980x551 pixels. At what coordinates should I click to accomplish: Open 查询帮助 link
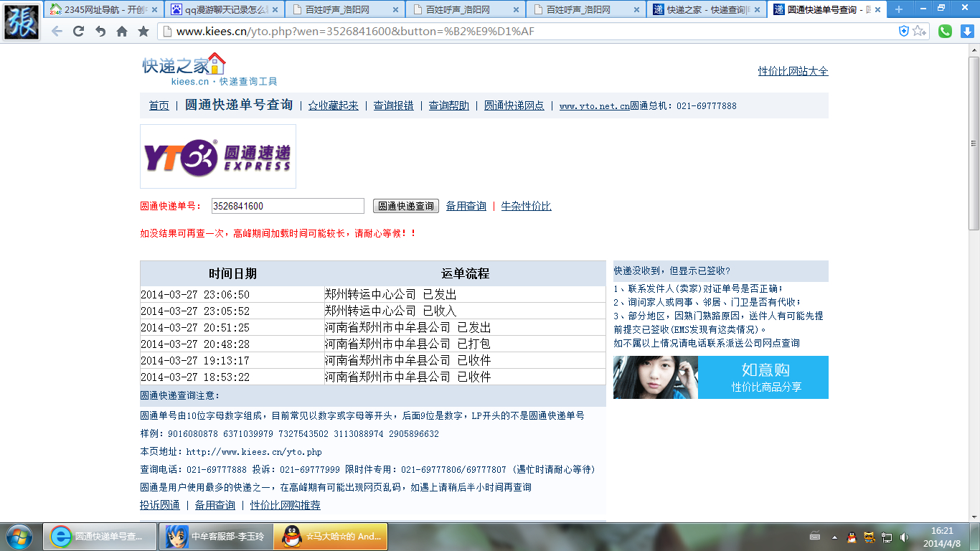tap(449, 105)
